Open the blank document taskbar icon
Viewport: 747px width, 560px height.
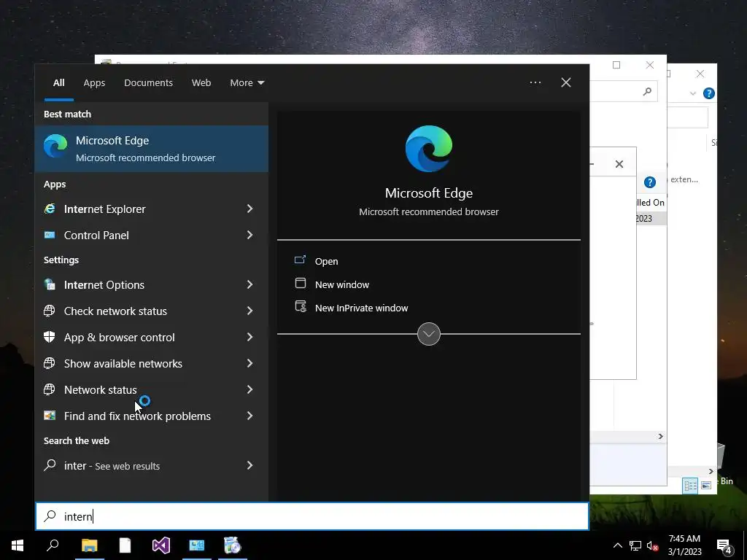pos(125,545)
